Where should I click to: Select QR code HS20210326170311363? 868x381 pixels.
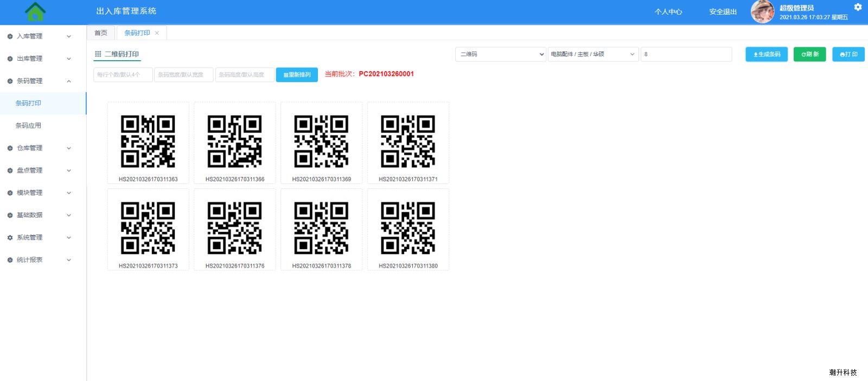[x=148, y=143]
